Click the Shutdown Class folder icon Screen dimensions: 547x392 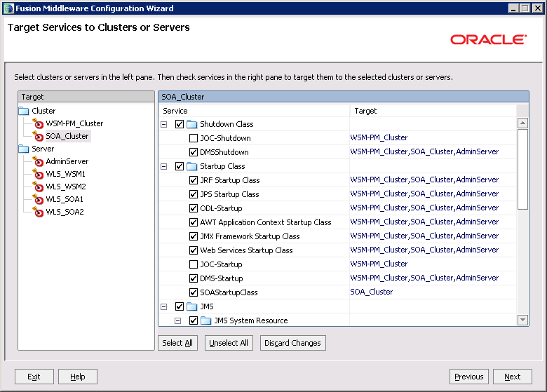coord(191,124)
